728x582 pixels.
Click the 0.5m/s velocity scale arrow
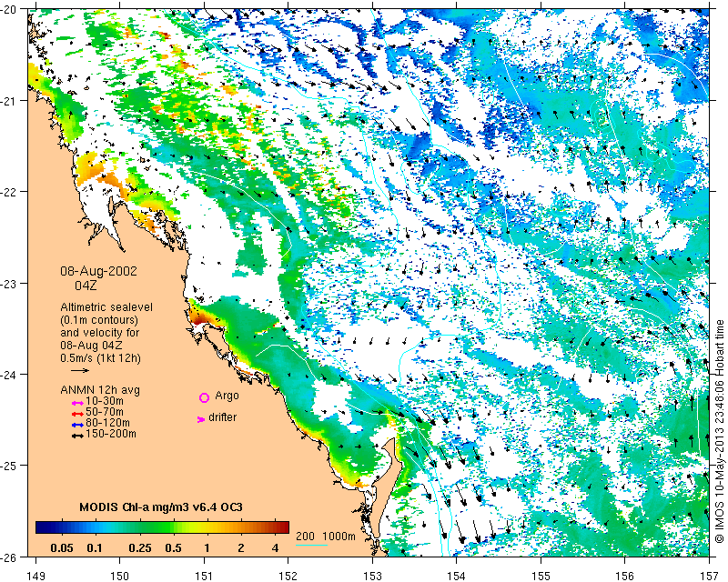coord(80,370)
